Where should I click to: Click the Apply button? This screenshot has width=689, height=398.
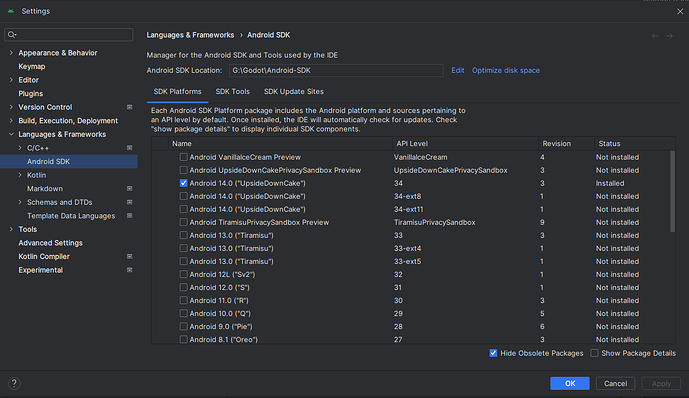click(x=661, y=384)
